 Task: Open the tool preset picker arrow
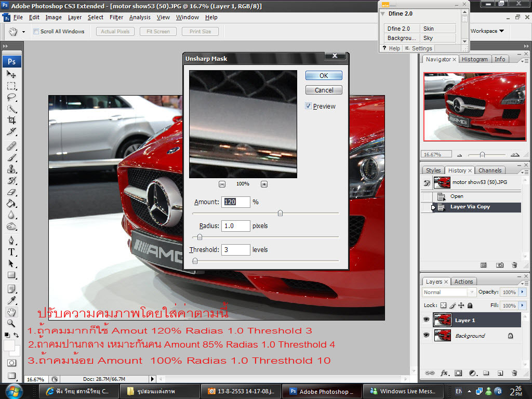coord(23,32)
